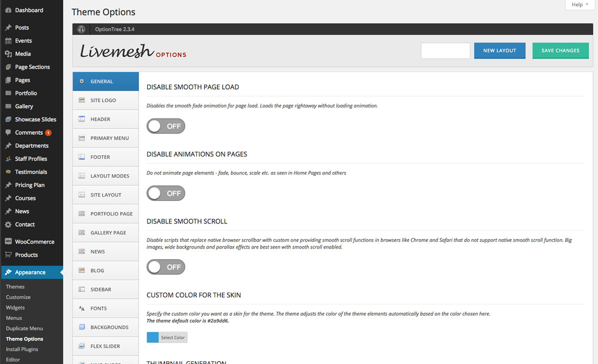The width and height of the screenshot is (598, 364).
Task: Open the WooCommerce sidebar icon
Action: (7, 241)
